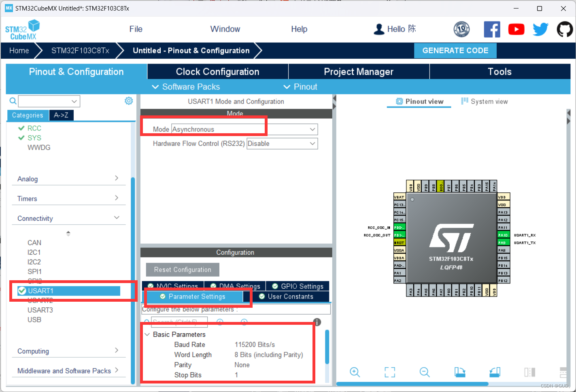This screenshot has height=392, width=576.
Task: Select pin PB15 on the chip
Action: click(503, 258)
